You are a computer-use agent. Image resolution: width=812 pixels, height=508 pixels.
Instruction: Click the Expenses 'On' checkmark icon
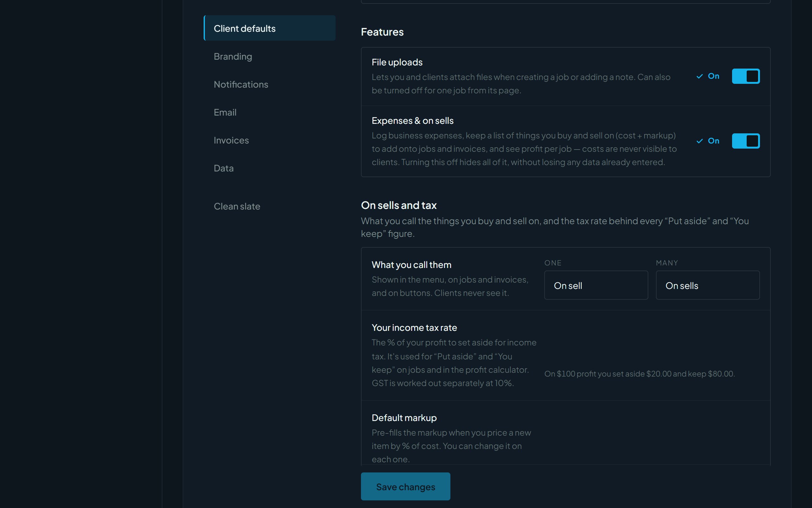(x=700, y=141)
